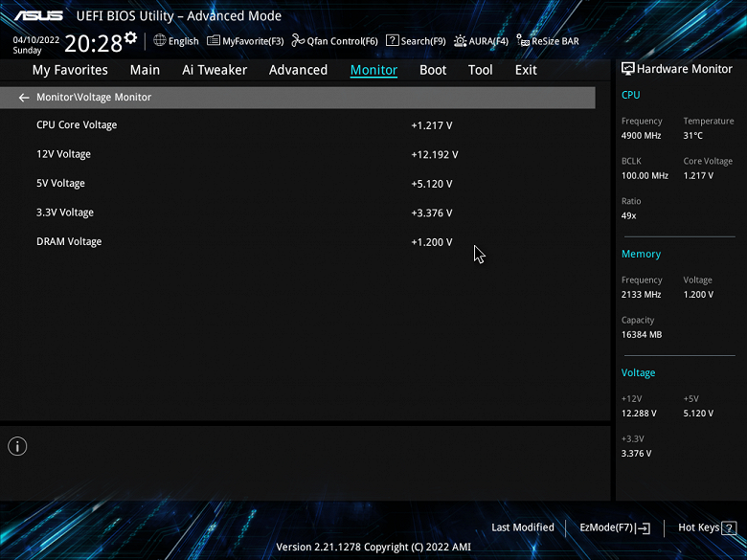Click the 100.00 MHz BCLK value
Viewport: 747px width, 560px height.
pyautogui.click(x=645, y=176)
